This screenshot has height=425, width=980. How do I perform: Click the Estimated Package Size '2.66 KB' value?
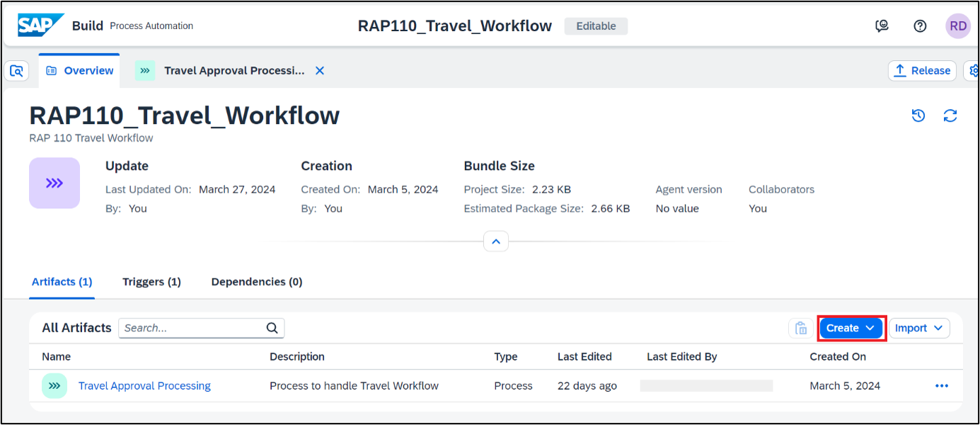[611, 209]
